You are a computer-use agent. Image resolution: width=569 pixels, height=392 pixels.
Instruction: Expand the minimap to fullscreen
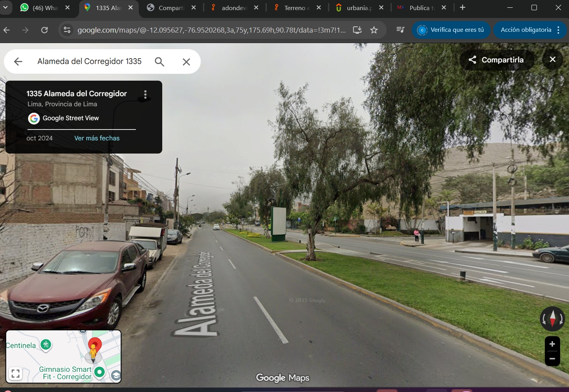16,373
